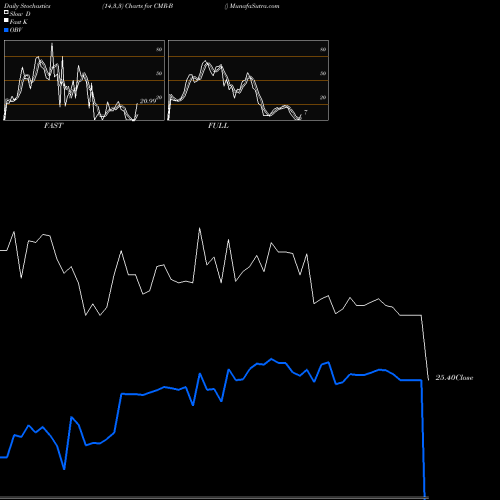500x500 pixels.
Task: Click the 80 axis label in FULL chart
Action: tap(323, 49)
